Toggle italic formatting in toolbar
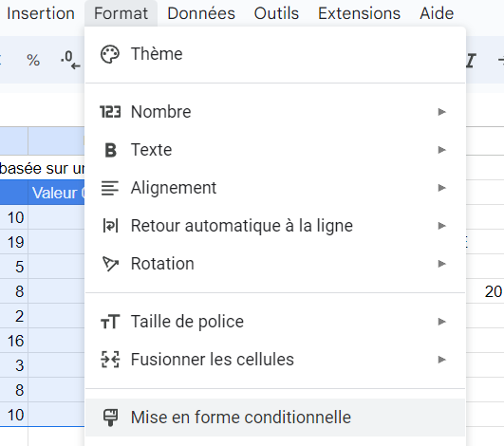 tap(471, 61)
